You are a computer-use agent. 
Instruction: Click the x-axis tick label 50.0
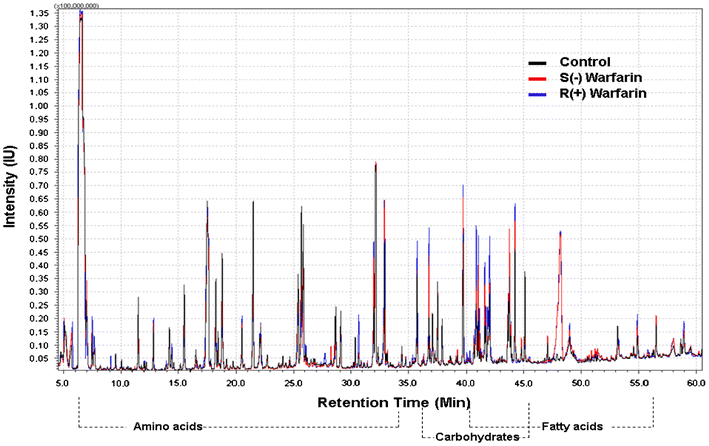point(581,383)
